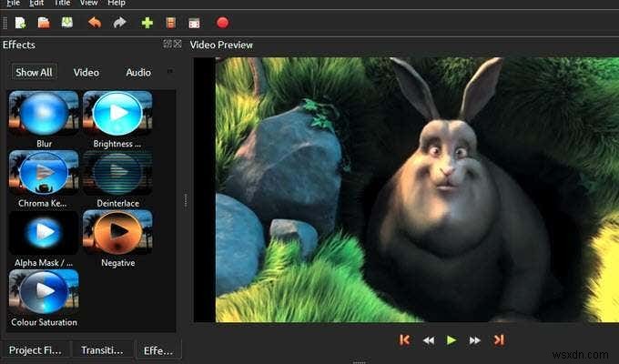Click the New Project toolbar icon
619x364 pixels.
pos(21,23)
